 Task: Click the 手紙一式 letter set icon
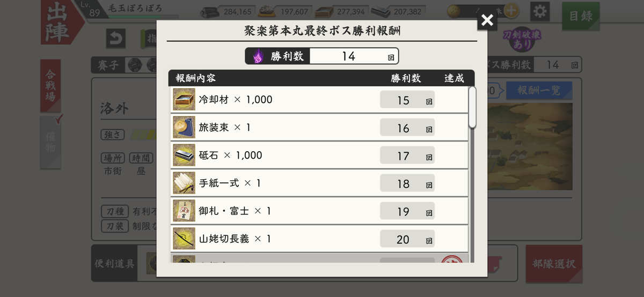184,183
